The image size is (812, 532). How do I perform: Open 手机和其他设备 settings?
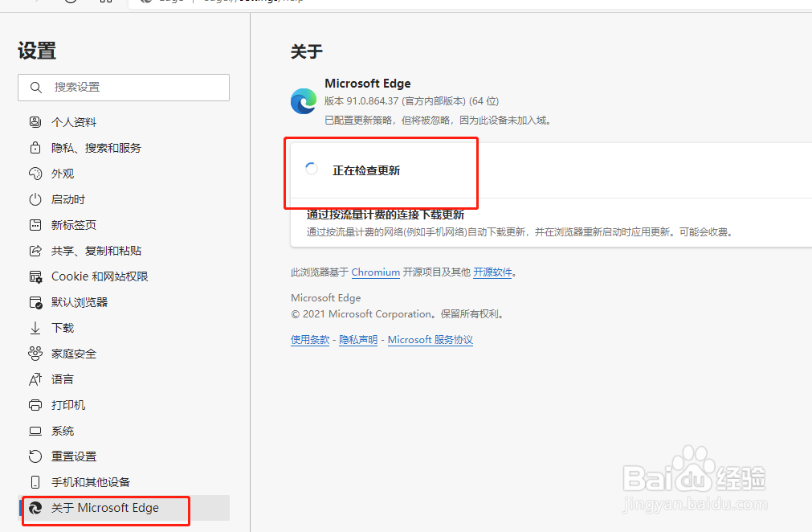(124, 482)
